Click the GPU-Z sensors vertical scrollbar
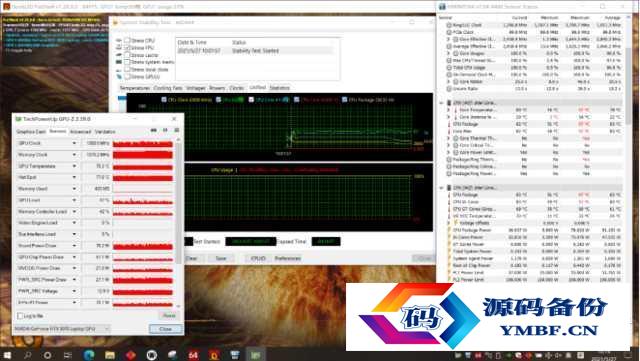 tap(178, 223)
